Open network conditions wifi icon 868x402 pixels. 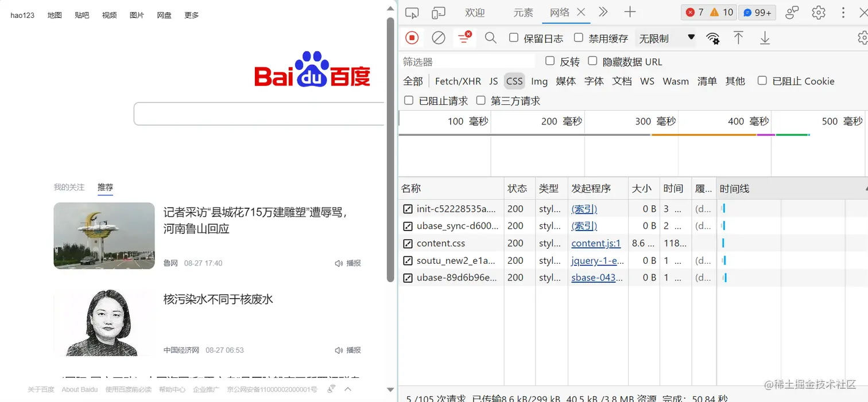713,38
